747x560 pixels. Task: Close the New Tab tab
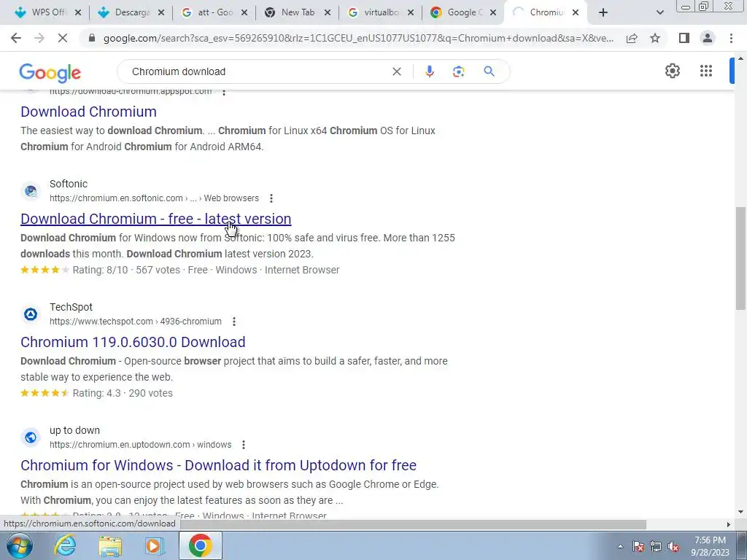pos(328,13)
